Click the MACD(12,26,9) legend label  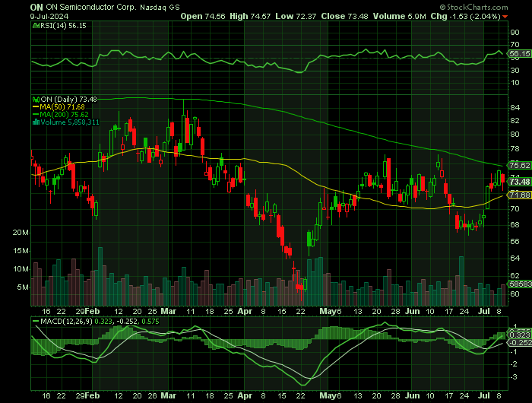click(x=66, y=321)
